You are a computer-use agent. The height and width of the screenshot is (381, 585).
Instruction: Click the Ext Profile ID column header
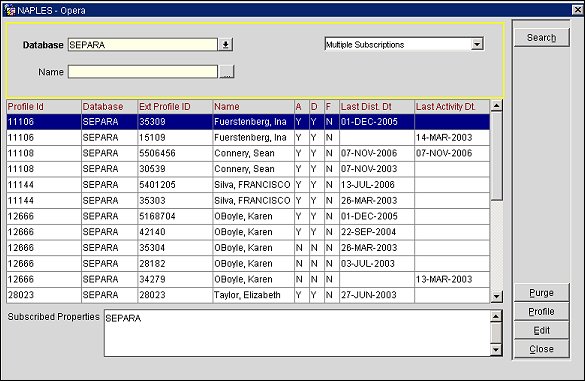175,107
